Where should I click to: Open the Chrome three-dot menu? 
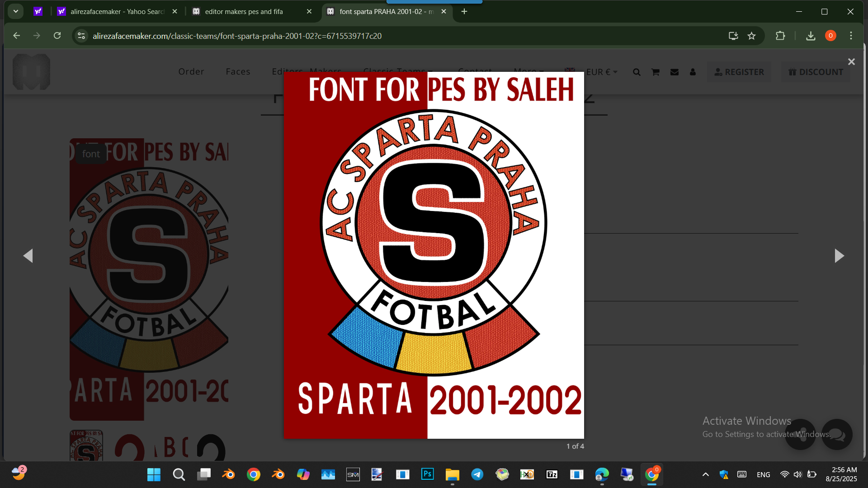pyautogui.click(x=851, y=36)
